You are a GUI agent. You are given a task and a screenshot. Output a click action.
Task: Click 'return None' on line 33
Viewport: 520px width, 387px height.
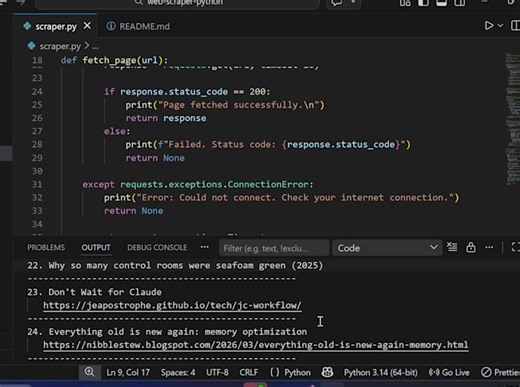pyautogui.click(x=133, y=211)
